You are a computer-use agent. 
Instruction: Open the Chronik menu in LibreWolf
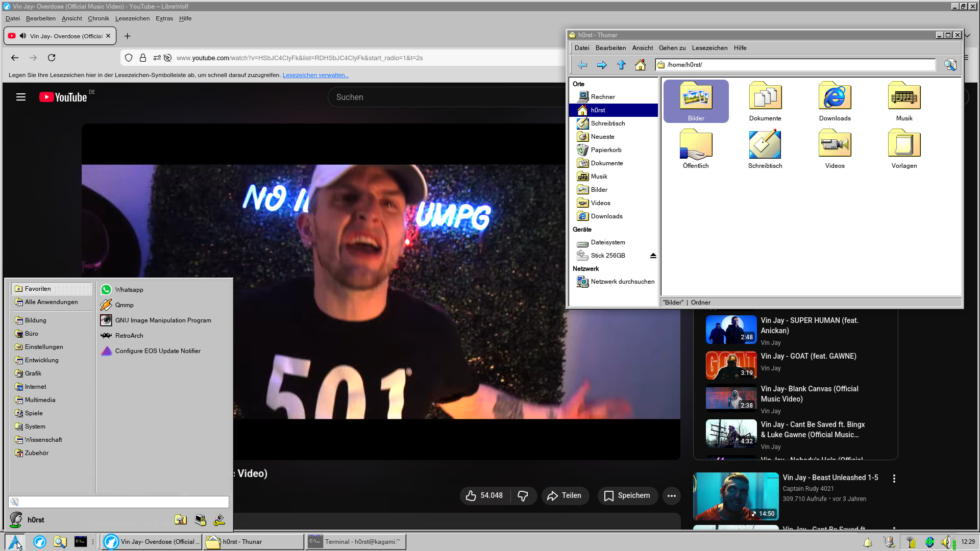click(x=98, y=18)
